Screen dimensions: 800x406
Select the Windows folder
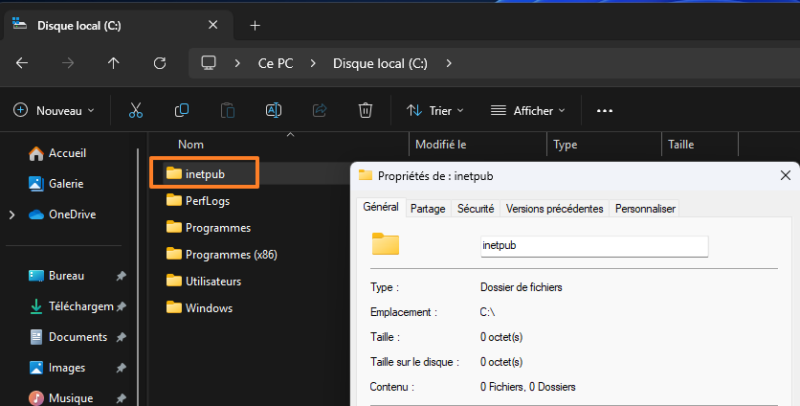coord(208,308)
